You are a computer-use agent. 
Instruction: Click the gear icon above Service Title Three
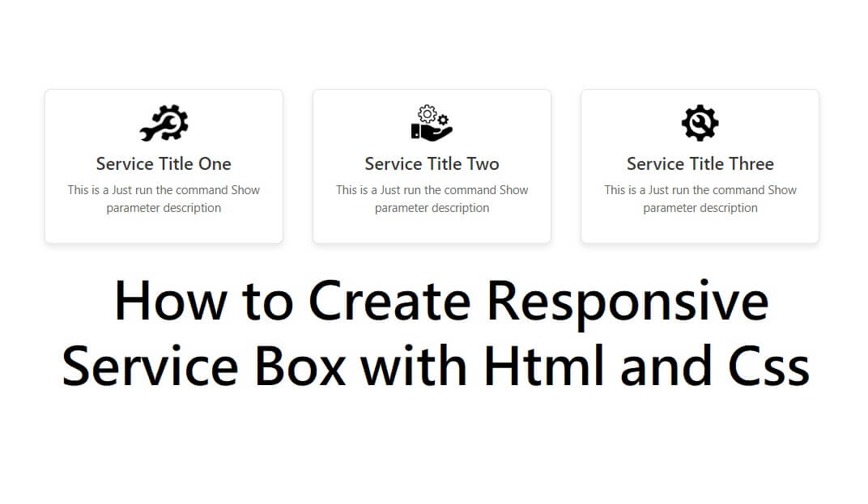700,124
